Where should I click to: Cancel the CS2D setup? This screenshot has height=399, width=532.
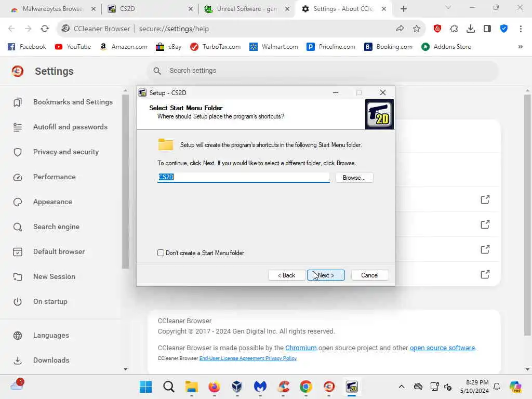pos(370,275)
